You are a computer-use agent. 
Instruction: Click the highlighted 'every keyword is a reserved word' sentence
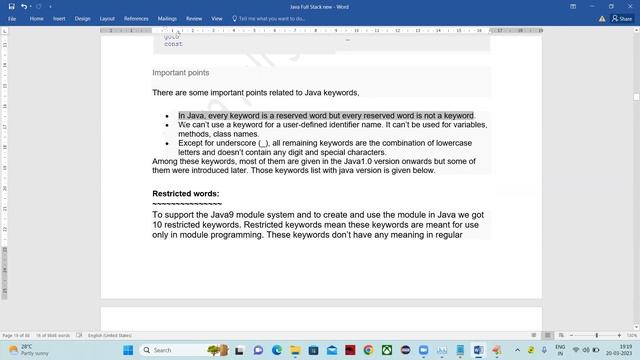click(x=326, y=116)
